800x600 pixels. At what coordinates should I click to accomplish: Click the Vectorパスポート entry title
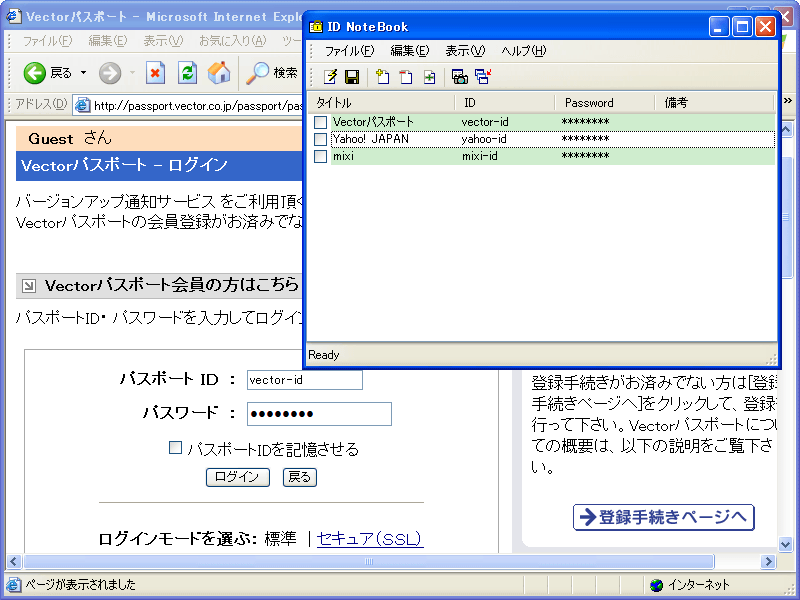(373, 122)
